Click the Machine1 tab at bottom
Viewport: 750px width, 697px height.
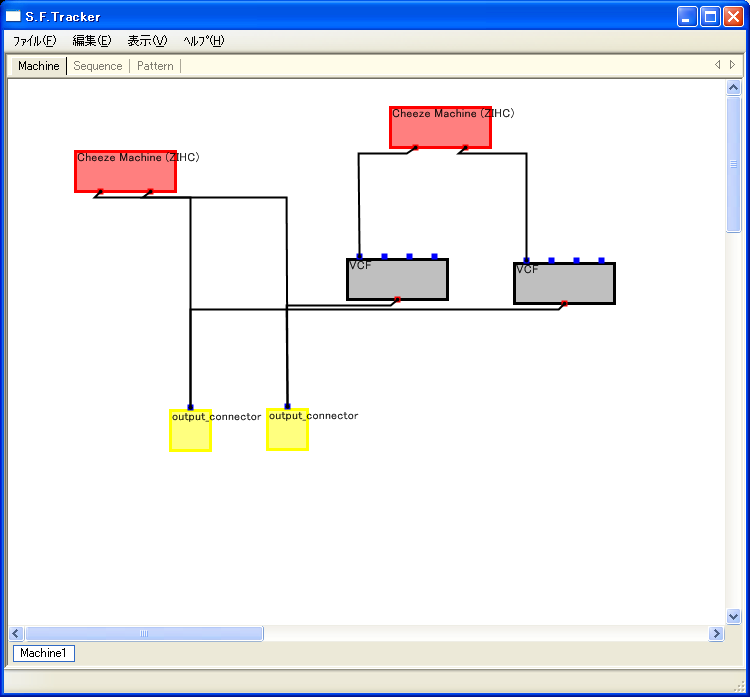point(43,653)
